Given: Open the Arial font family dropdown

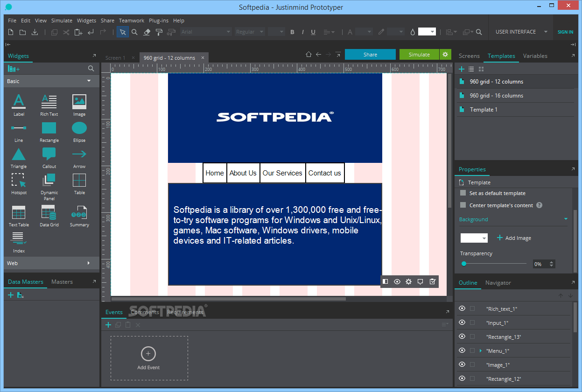Looking at the screenshot, I should (x=205, y=32).
